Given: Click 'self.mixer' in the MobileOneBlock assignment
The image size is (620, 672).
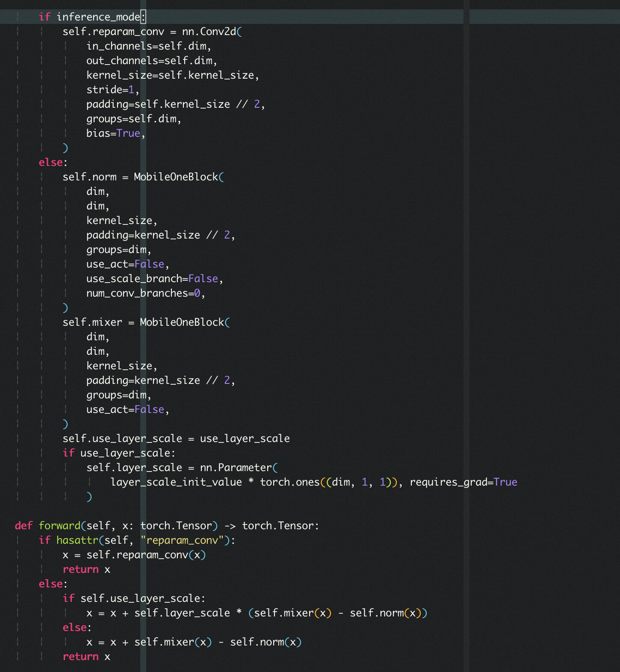Looking at the screenshot, I should click(x=92, y=322).
